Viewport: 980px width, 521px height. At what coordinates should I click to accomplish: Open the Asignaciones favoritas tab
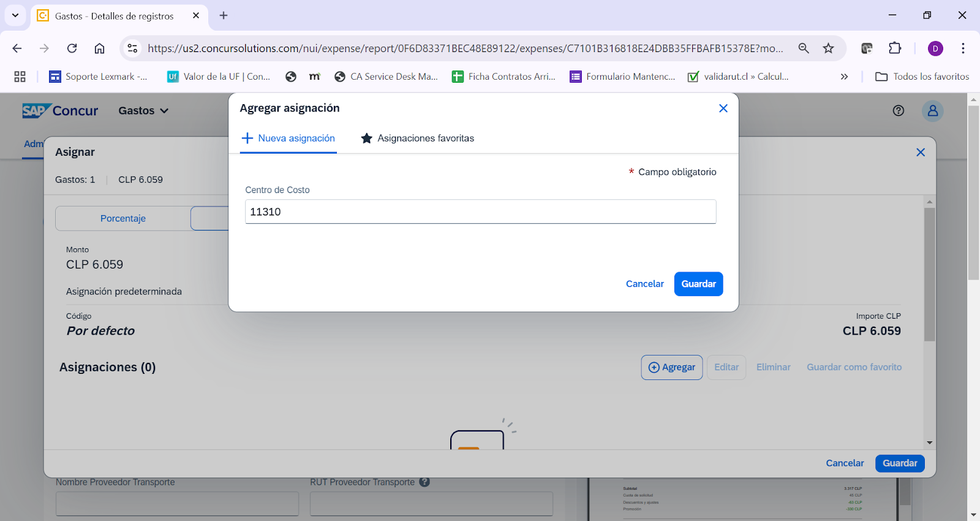click(x=418, y=139)
